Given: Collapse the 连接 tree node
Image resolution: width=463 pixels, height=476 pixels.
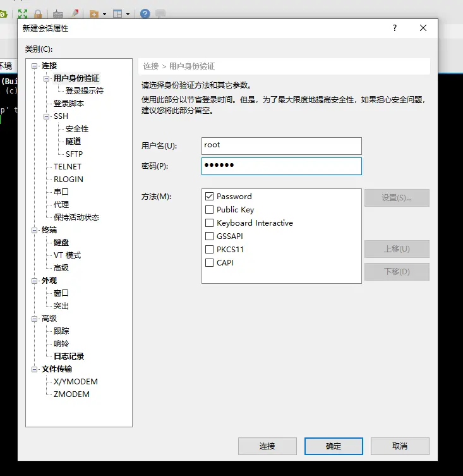Looking at the screenshot, I should point(35,66).
